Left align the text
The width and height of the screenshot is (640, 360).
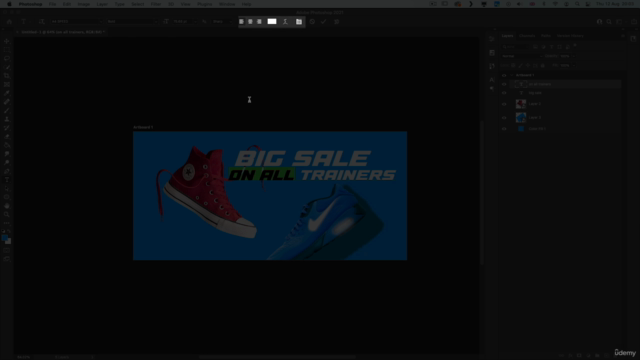pyautogui.click(x=242, y=22)
